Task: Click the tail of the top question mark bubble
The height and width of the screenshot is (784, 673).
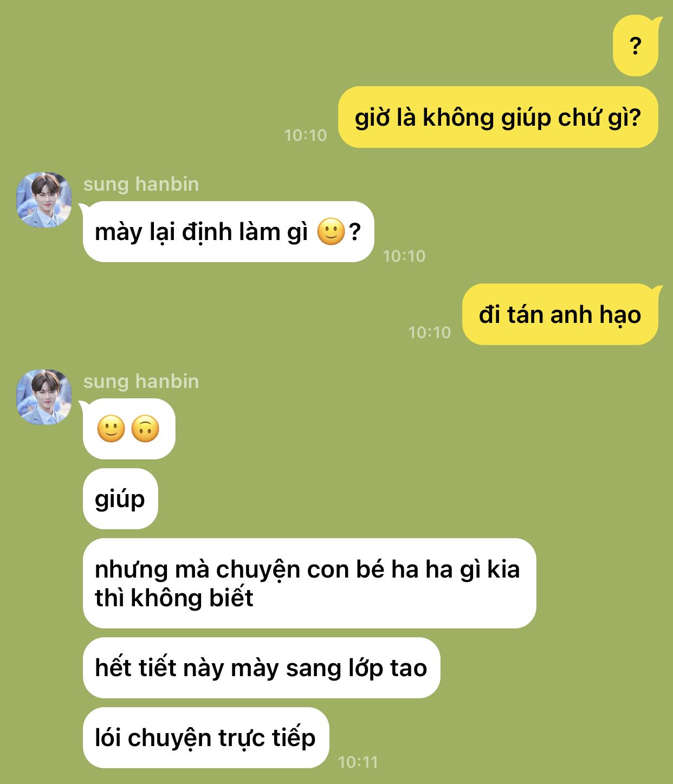Action: click(x=657, y=23)
